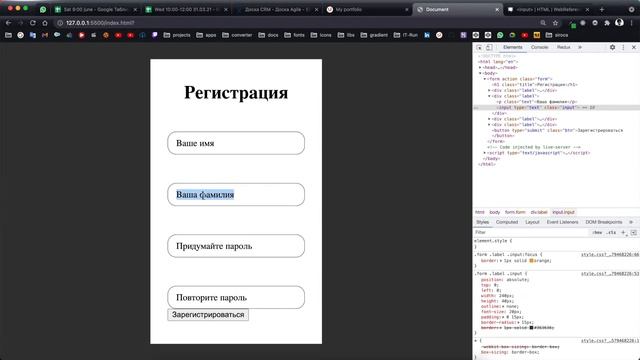Toggle computed styles sidebar icon in Styles pane
The width and height of the screenshot is (640, 360).
[633, 232]
